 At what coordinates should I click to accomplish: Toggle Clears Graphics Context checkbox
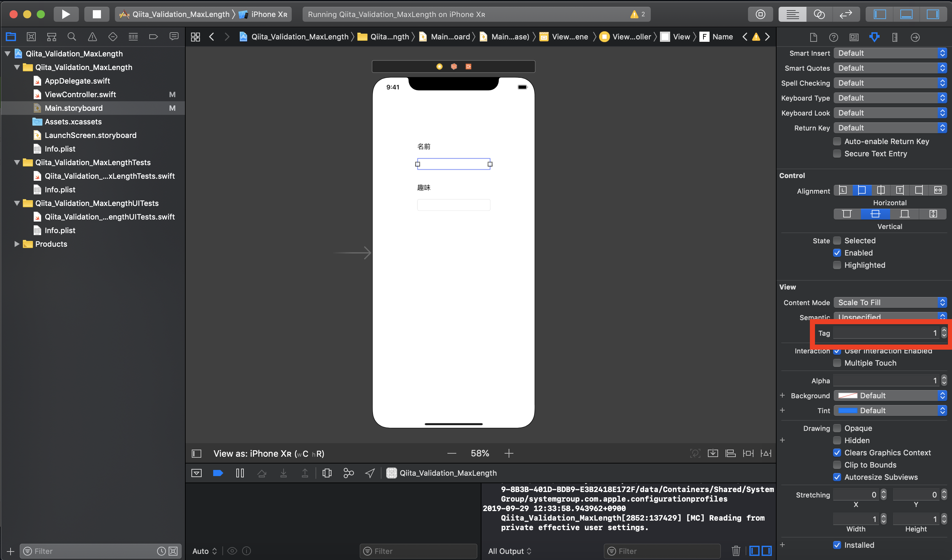[838, 452]
